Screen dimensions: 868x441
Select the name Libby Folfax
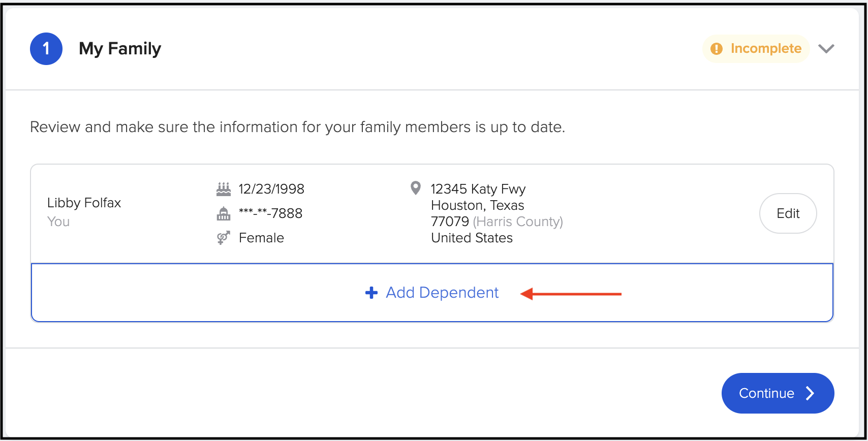point(83,202)
